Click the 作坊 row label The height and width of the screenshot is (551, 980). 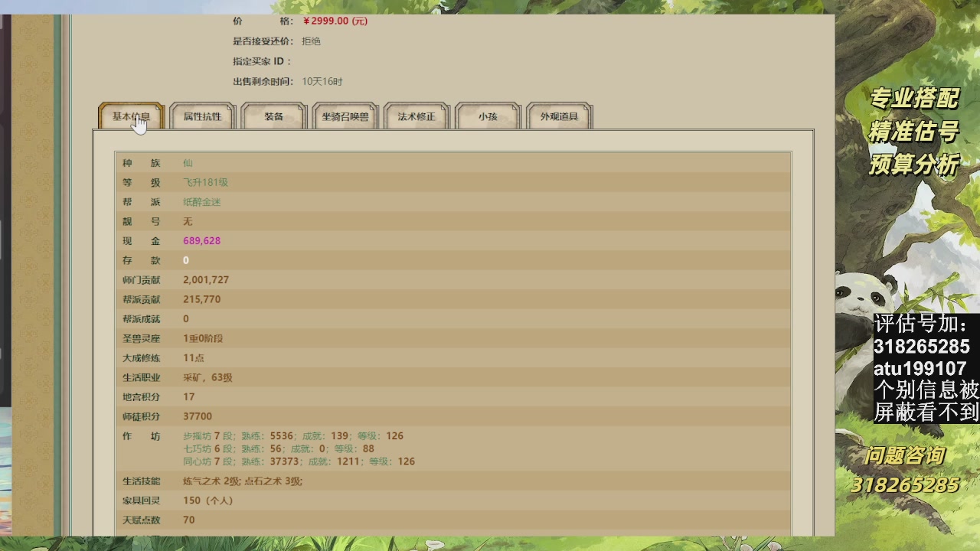[142, 436]
